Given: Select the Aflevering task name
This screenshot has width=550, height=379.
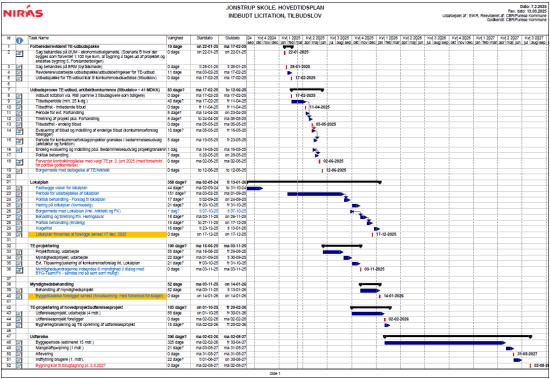Looking at the screenshot, I should click(44, 354).
